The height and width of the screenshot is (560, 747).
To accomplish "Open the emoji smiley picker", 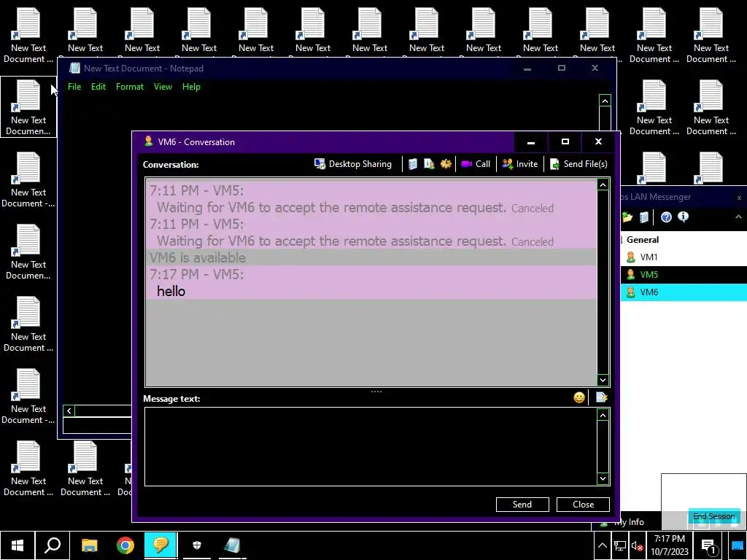I will (x=578, y=397).
